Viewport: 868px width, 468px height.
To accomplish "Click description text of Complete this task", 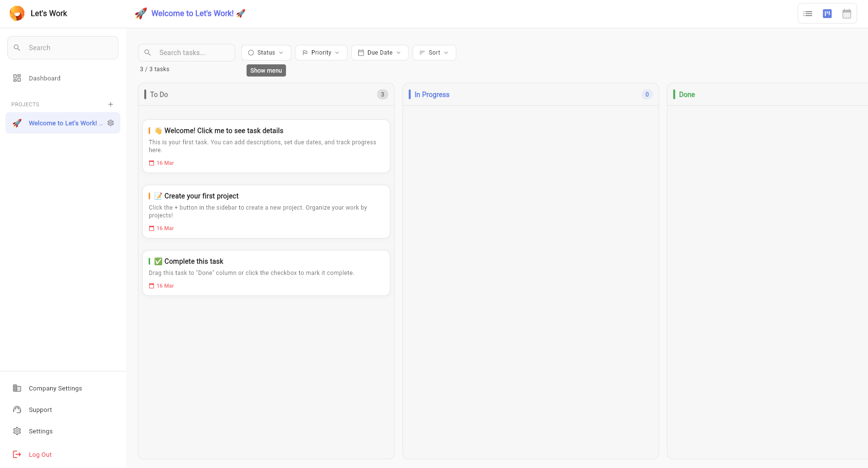I will (251, 273).
